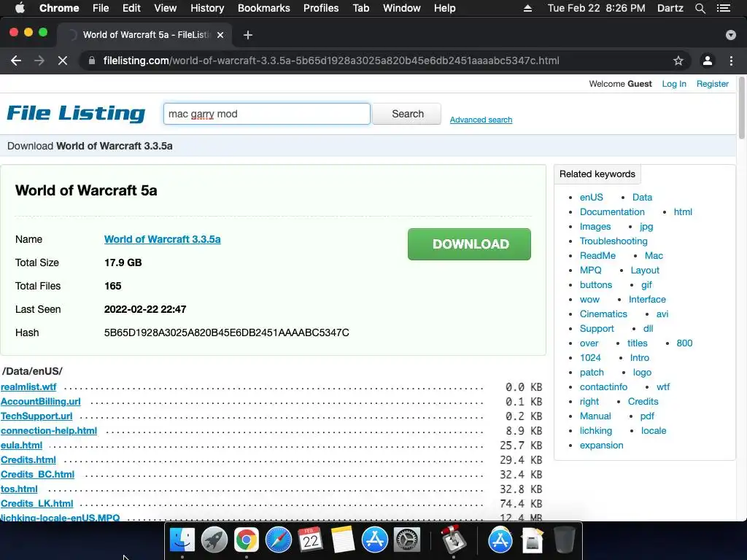Select the contactinfo related keyword
Screen dimensions: 747x560
(603, 386)
